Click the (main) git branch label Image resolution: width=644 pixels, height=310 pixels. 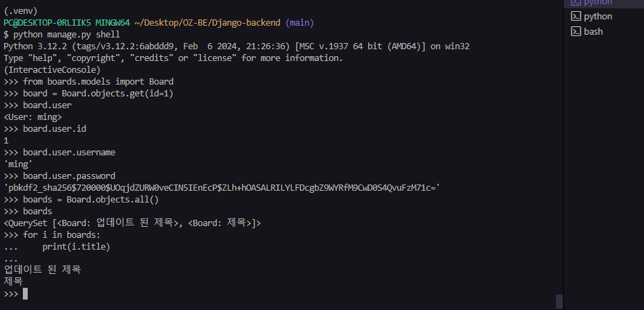pos(299,23)
